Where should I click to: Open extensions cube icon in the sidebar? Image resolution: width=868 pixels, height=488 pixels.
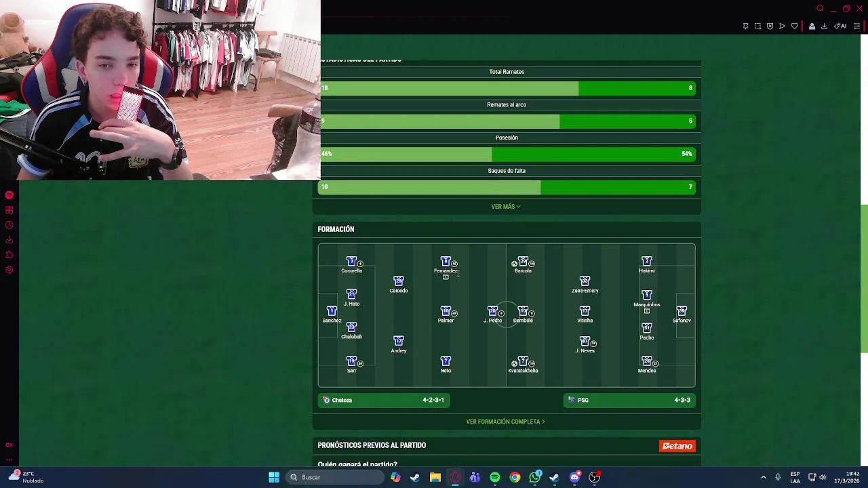click(x=9, y=255)
